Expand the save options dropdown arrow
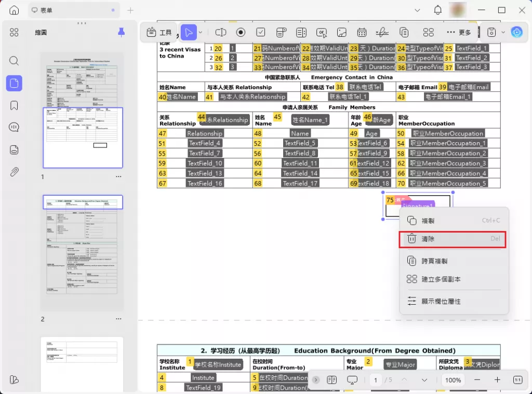The width and height of the screenshot is (532, 394). click(503, 32)
